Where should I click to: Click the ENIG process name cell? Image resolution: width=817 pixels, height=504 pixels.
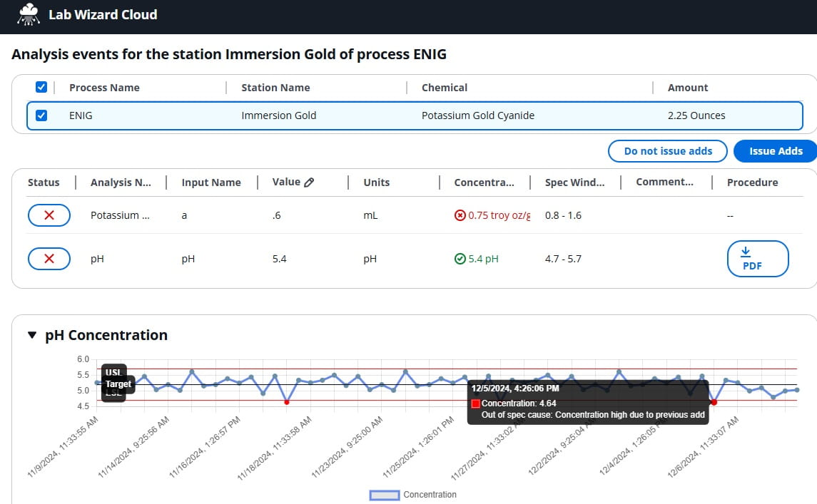81,115
